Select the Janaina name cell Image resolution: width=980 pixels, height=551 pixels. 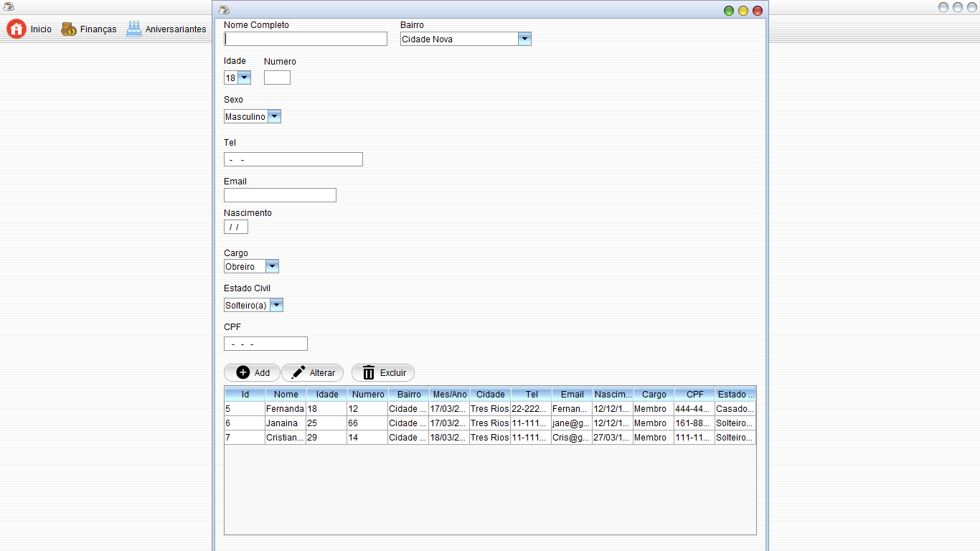click(x=286, y=423)
